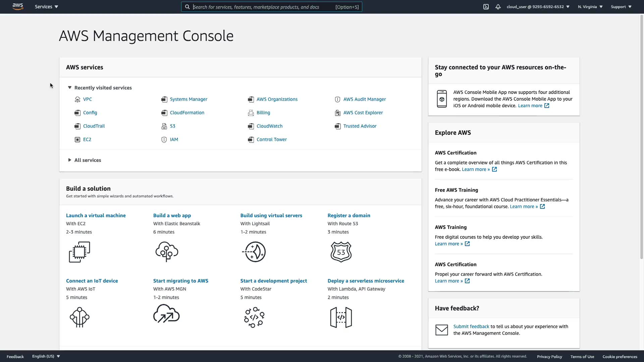The image size is (644, 362).
Task: Click the Elastic Beanstalk tree cloud icon
Action: pos(167,252)
